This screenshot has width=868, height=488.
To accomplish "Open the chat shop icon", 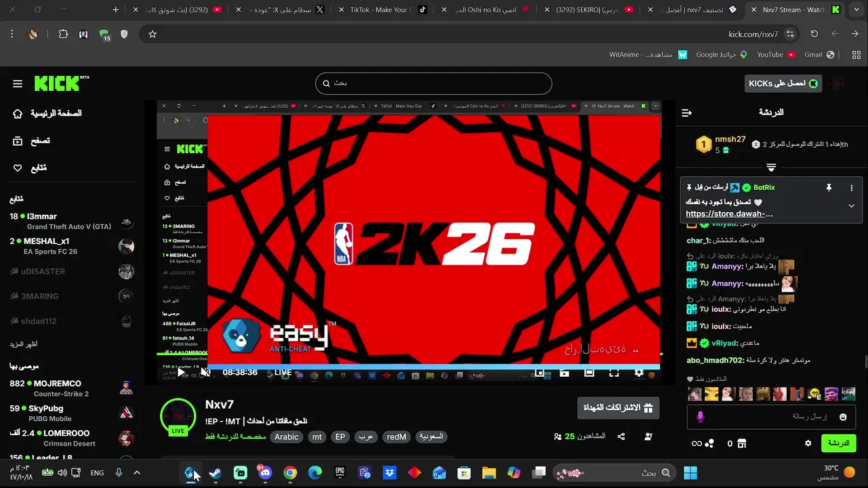I will [741, 443].
